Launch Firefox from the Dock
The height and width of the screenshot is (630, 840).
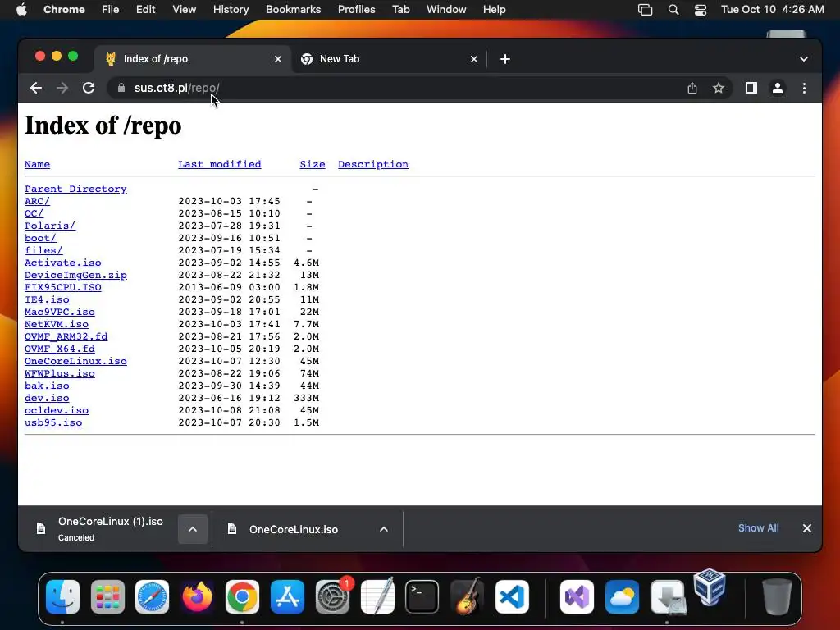197,597
